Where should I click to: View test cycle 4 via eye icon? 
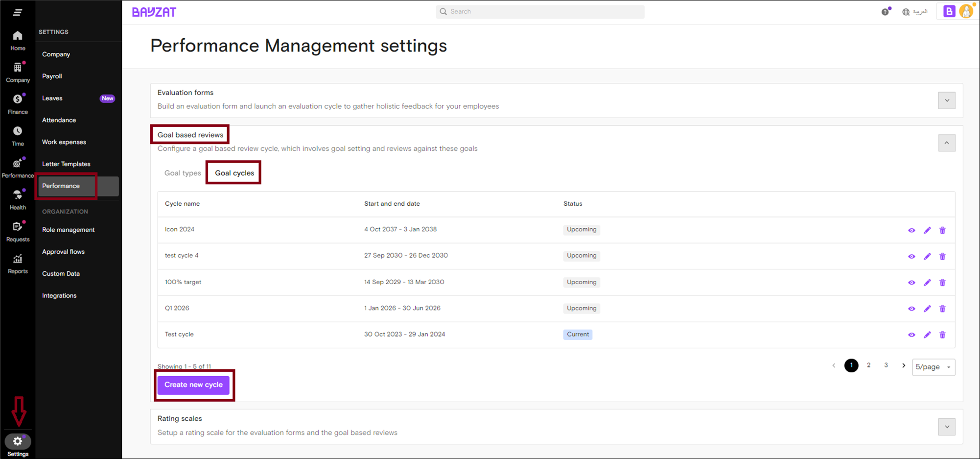pyautogui.click(x=911, y=257)
